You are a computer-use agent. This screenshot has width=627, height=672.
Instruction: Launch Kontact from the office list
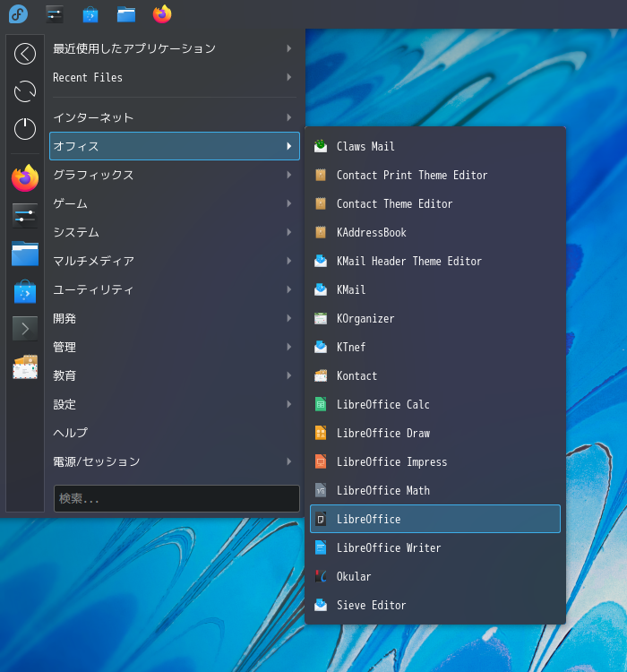click(x=435, y=375)
